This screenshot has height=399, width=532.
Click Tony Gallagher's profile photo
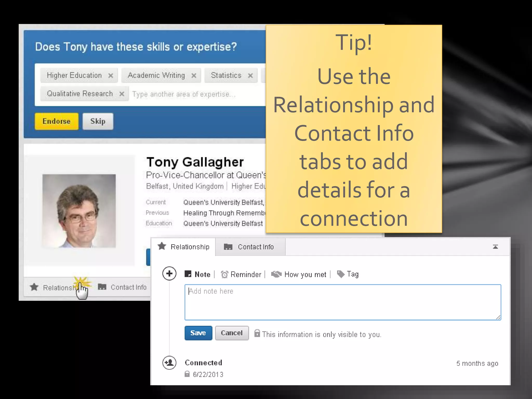[79, 211]
